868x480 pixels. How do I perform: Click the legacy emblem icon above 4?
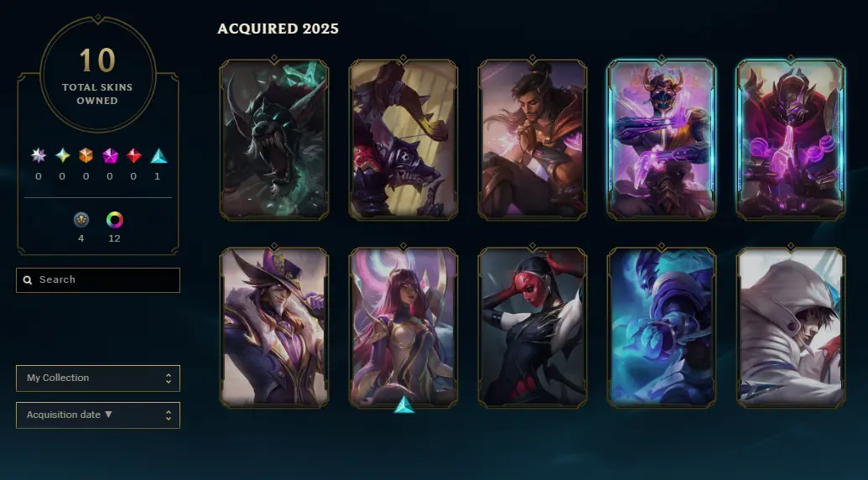(x=81, y=220)
